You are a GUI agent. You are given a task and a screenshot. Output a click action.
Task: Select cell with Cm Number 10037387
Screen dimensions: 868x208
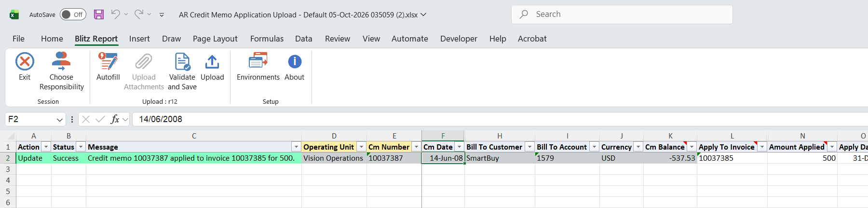click(394, 158)
